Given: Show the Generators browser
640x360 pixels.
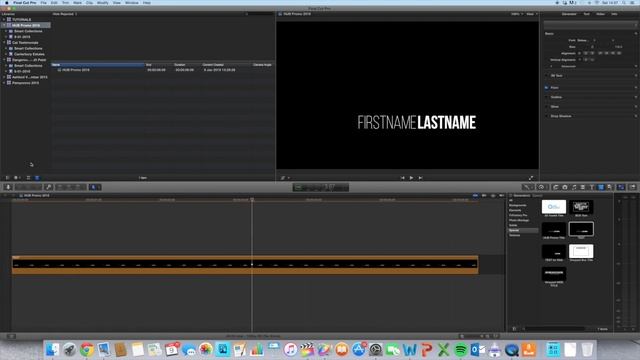Looking at the screenshot, I should [601, 187].
